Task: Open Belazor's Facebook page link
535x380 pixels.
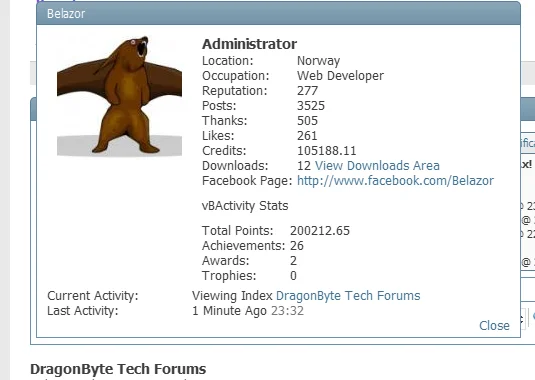Action: point(395,181)
